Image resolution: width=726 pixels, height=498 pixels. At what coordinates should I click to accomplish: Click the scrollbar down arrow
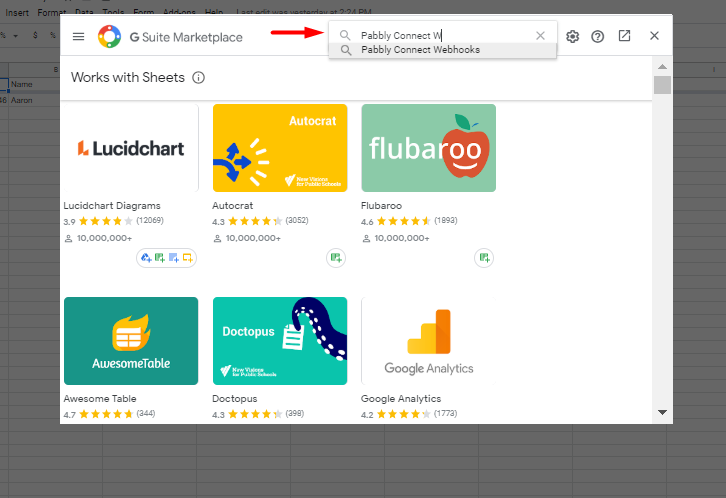click(x=662, y=412)
